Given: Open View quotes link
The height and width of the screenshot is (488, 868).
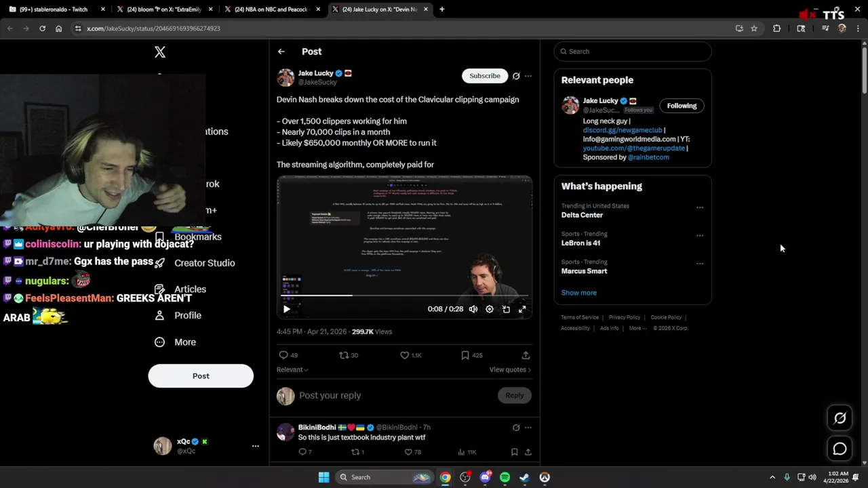Looking at the screenshot, I should pyautogui.click(x=510, y=369).
